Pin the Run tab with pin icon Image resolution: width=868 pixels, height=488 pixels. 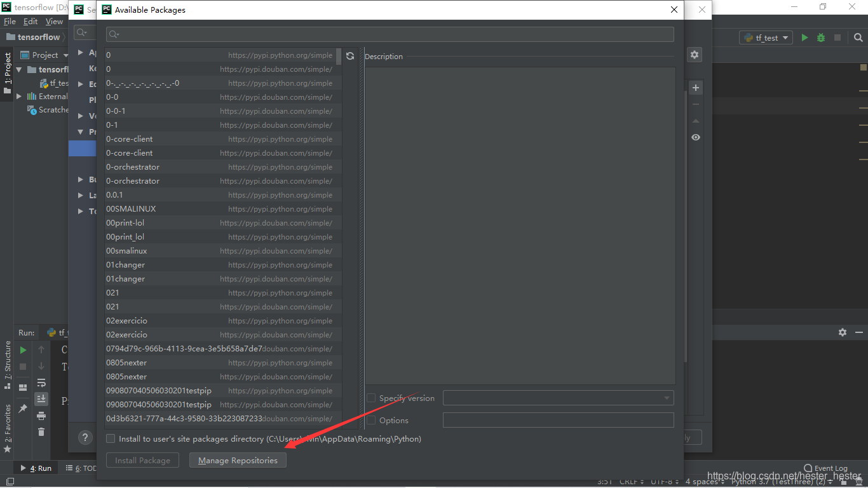pyautogui.click(x=23, y=409)
